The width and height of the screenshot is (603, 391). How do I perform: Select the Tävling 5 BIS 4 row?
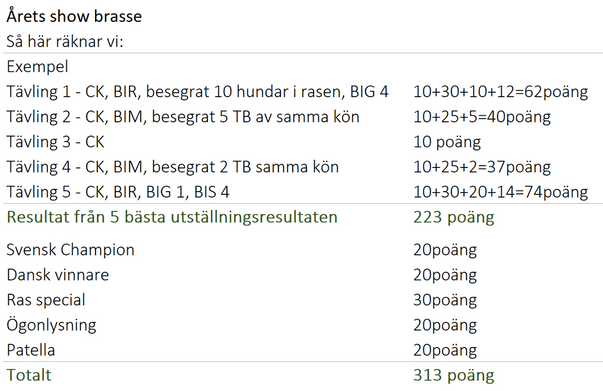(118, 192)
